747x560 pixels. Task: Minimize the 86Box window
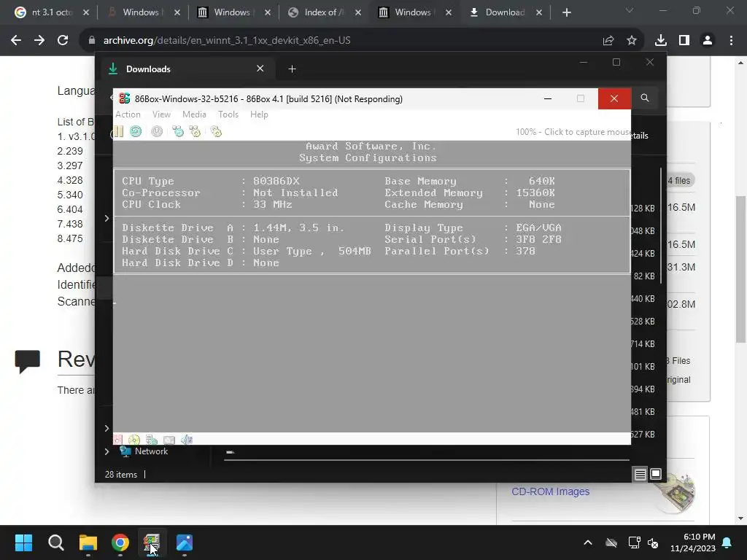(548, 98)
